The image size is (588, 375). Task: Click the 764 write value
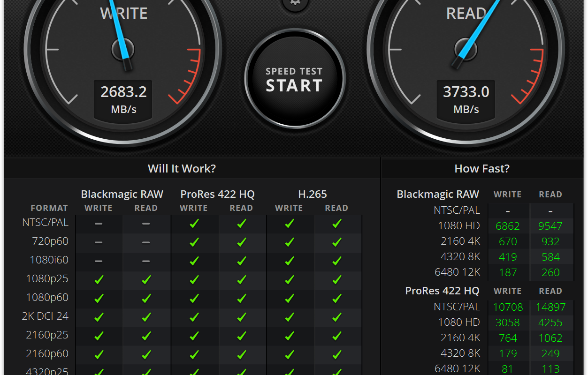[508, 338]
